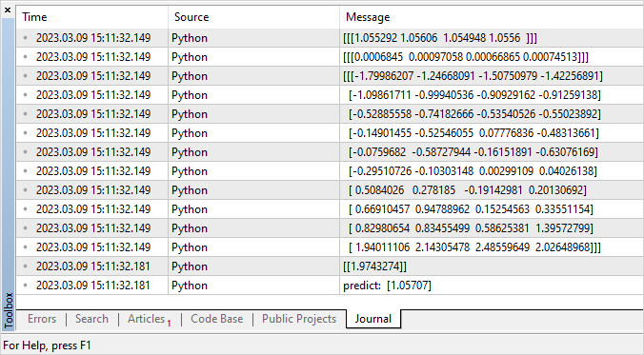
Task: Select the row containing 1.94011106
Action: coord(330,247)
